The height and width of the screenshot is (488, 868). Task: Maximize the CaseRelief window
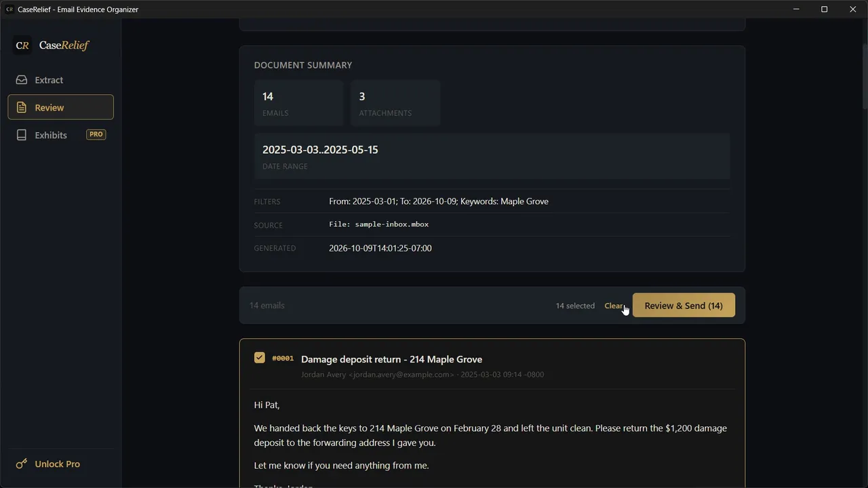click(x=825, y=9)
